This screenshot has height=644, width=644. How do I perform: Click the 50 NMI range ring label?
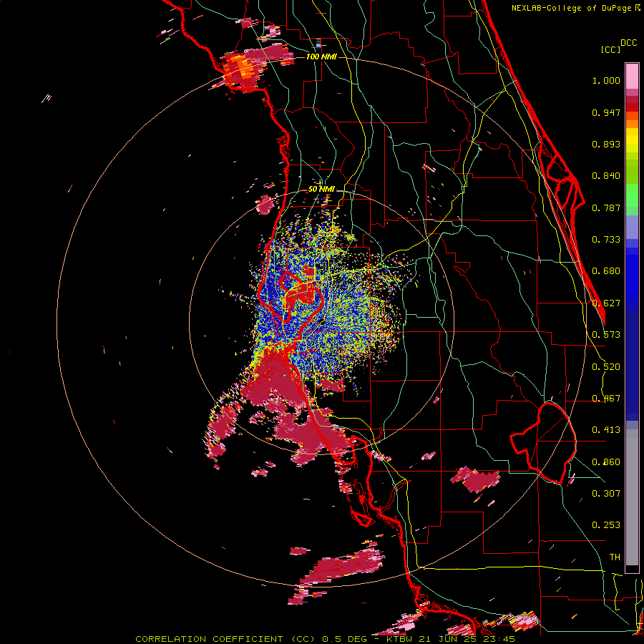321,190
